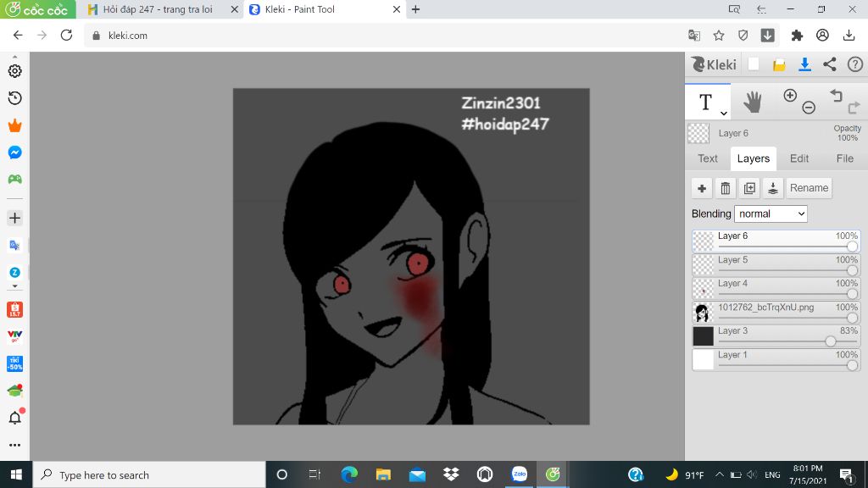
Task: Add a sidebar shortcut with the plus icon
Action: (x=15, y=218)
